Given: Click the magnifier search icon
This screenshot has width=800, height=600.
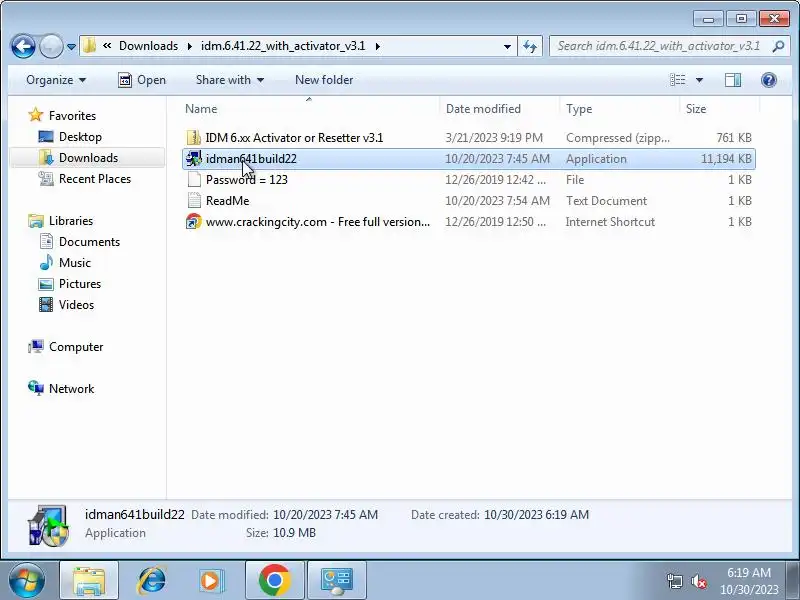Looking at the screenshot, I should click(x=778, y=46).
